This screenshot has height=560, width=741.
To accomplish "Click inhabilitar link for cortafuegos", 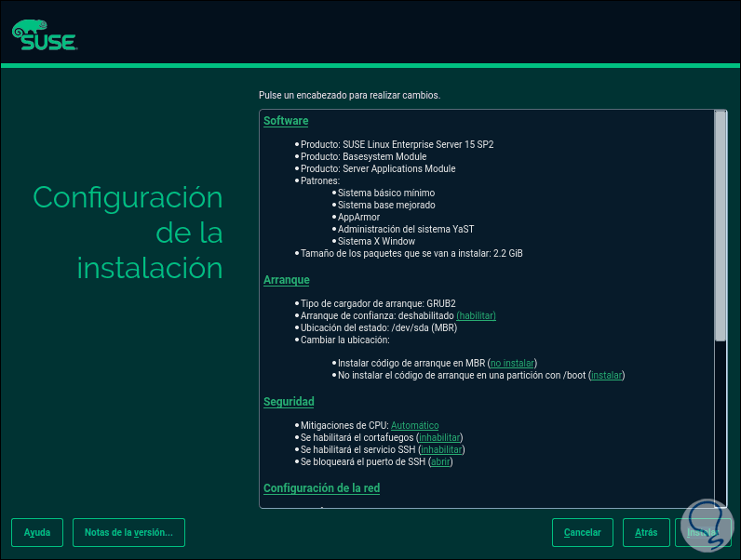I will click(x=439, y=438).
